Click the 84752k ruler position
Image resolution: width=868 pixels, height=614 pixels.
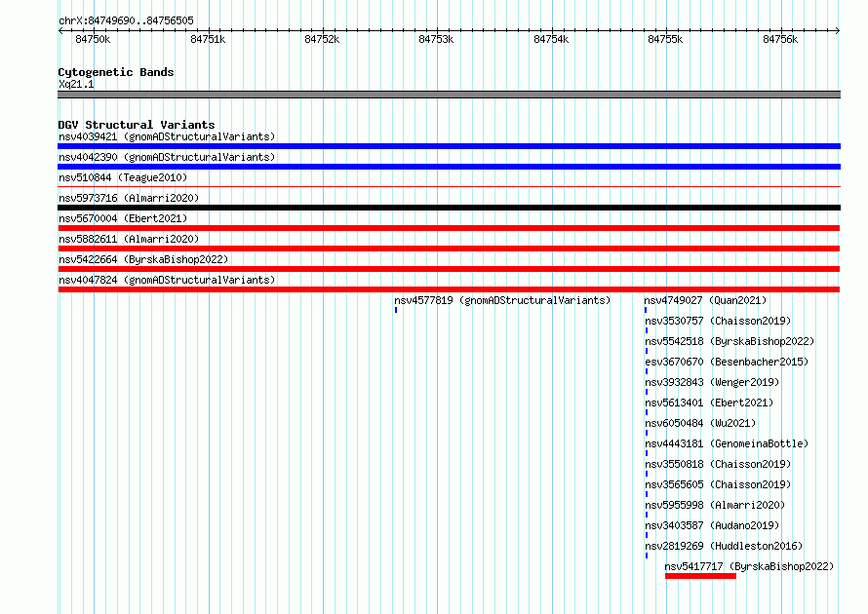click(x=322, y=39)
